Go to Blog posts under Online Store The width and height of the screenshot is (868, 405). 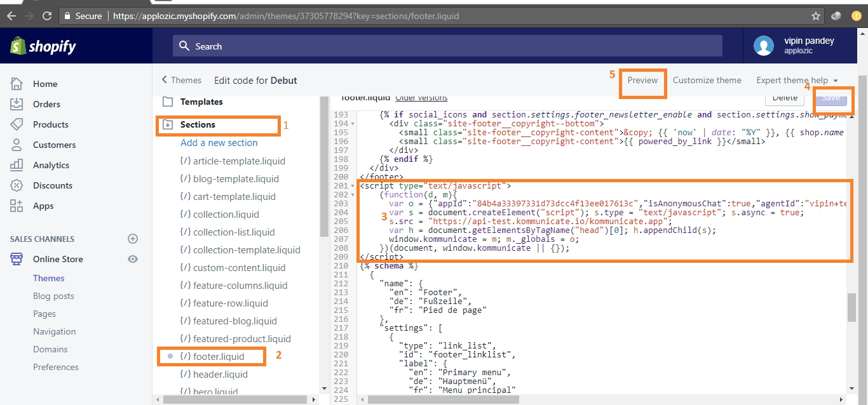pos(53,296)
